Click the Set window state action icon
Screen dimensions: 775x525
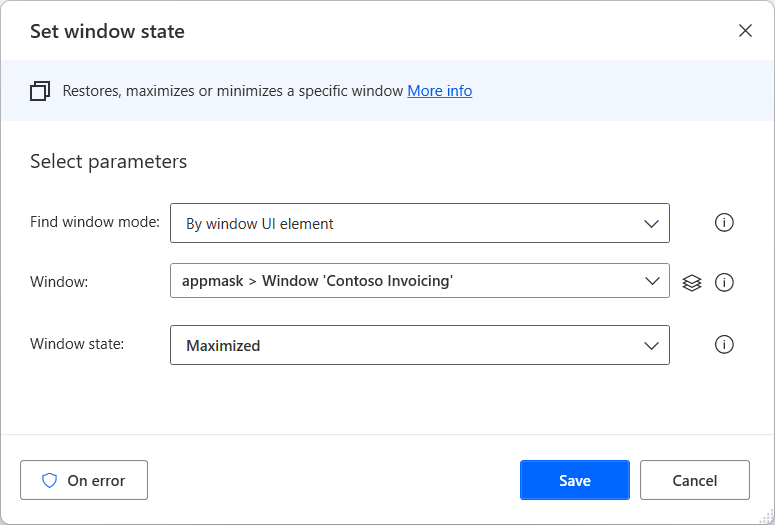(40, 91)
